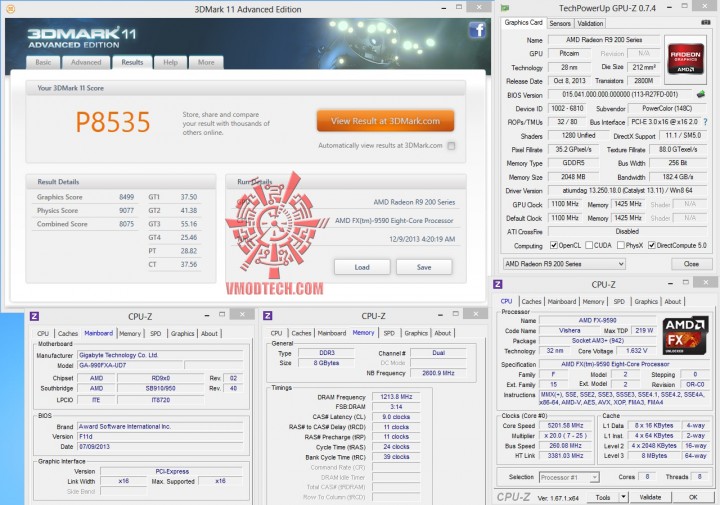Click the DRAM Frequency value 1213.8 MHz
The width and height of the screenshot is (720, 505).
point(396,397)
